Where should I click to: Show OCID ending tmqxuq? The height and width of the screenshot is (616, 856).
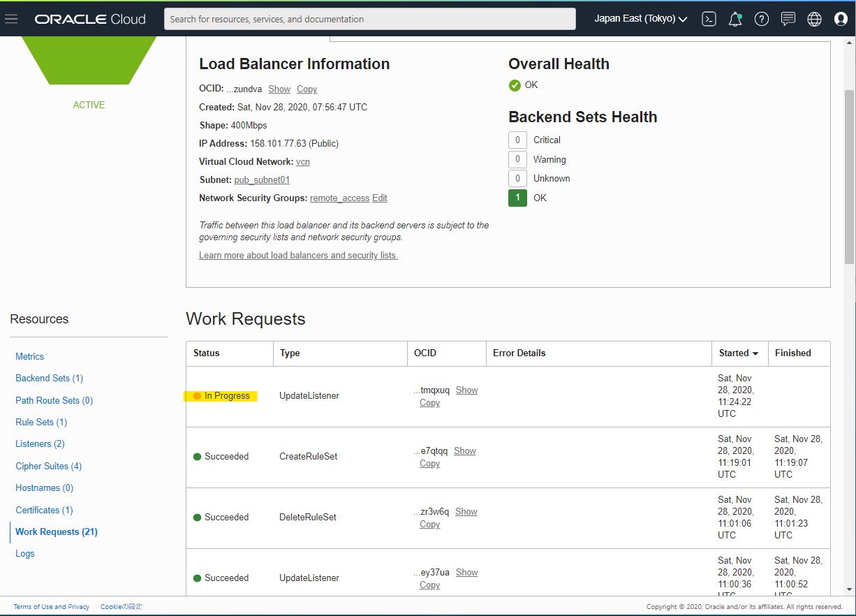(467, 390)
